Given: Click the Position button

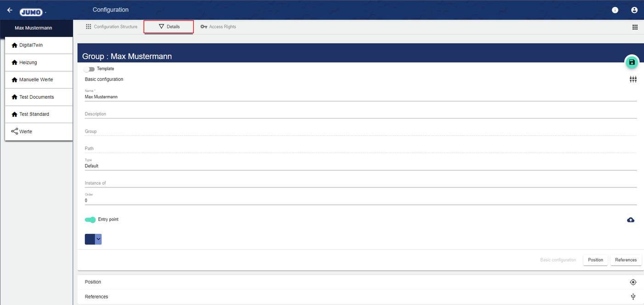Looking at the screenshot, I should (x=595, y=260).
